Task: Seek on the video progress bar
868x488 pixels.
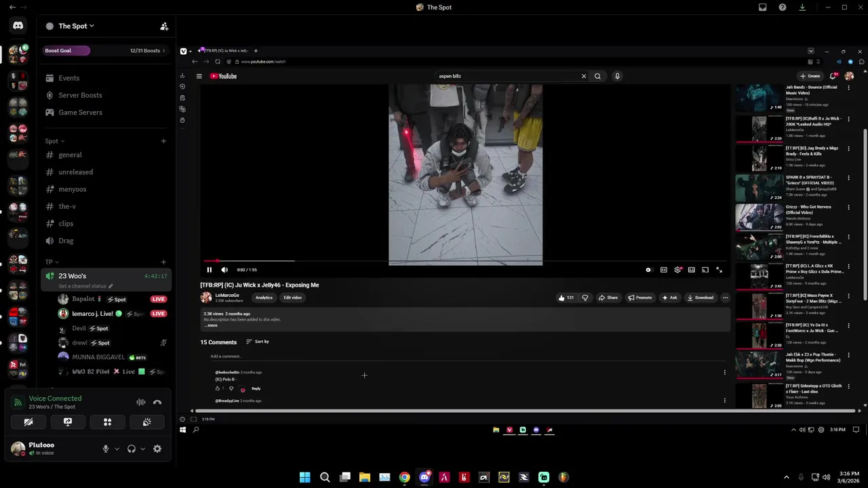Action: (465, 261)
